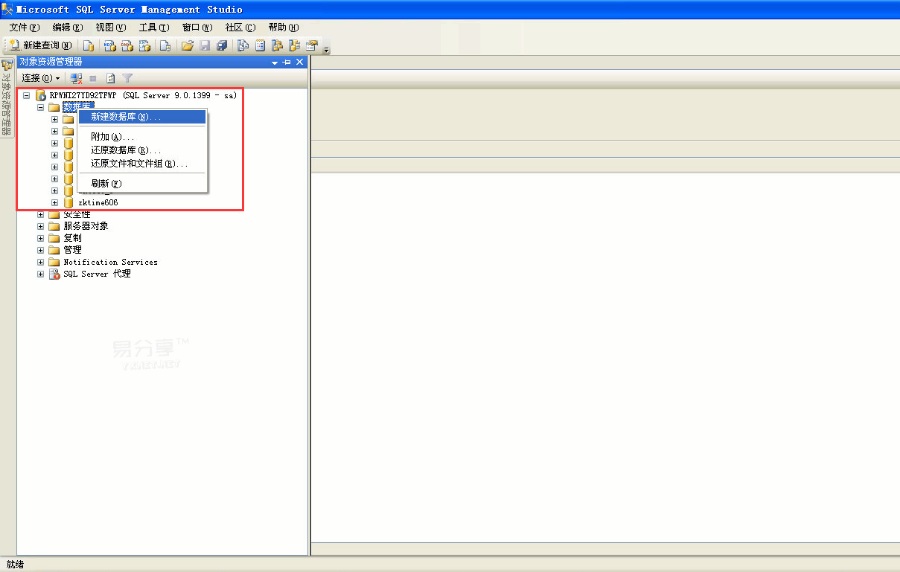This screenshot has height=572, width=900.
Task: Open the 文件 menu
Action: click(x=24, y=27)
